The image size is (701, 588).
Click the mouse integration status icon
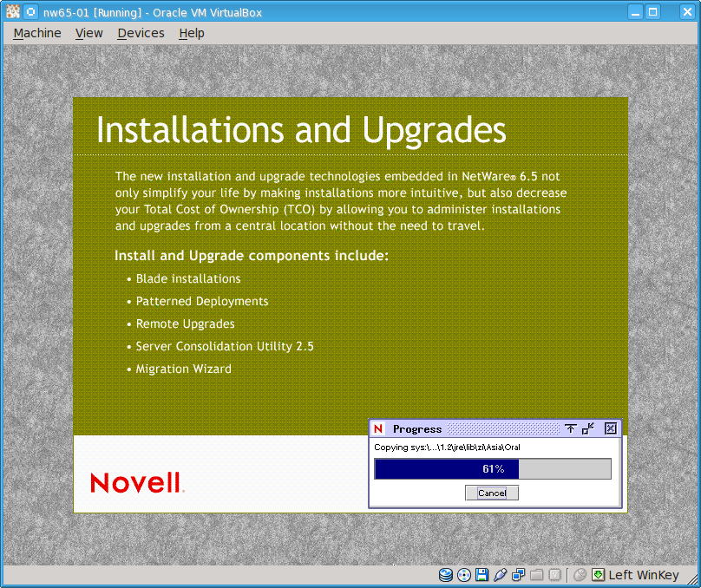[x=580, y=575]
